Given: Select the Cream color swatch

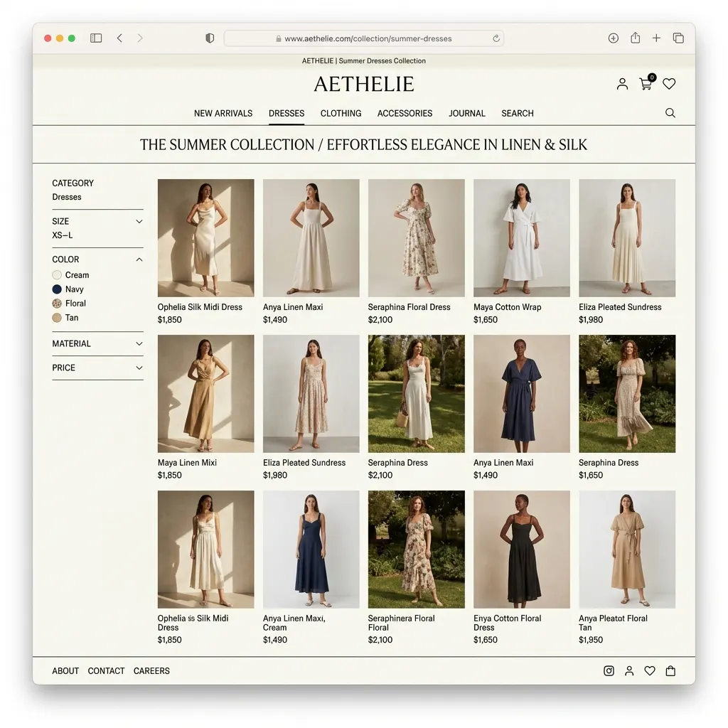Looking at the screenshot, I should [x=57, y=275].
